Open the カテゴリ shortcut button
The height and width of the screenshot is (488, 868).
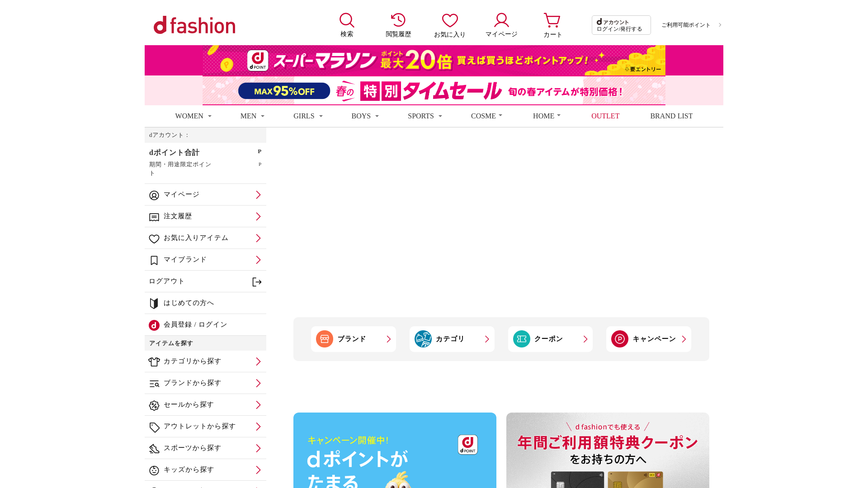pos(452,339)
